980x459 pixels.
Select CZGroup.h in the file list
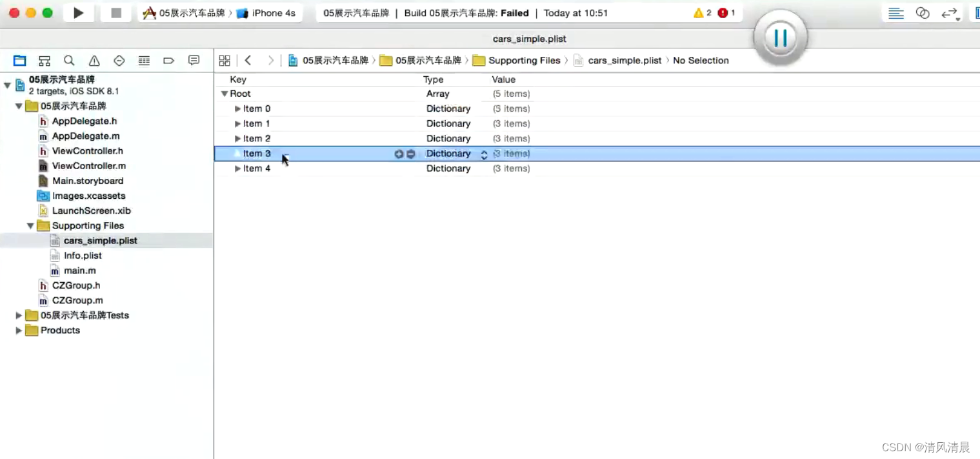[x=70, y=285]
